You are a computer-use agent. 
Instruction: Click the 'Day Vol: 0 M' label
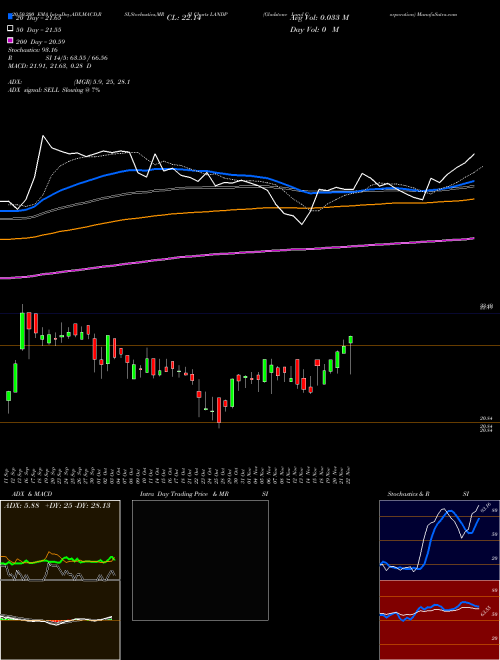[314, 29]
